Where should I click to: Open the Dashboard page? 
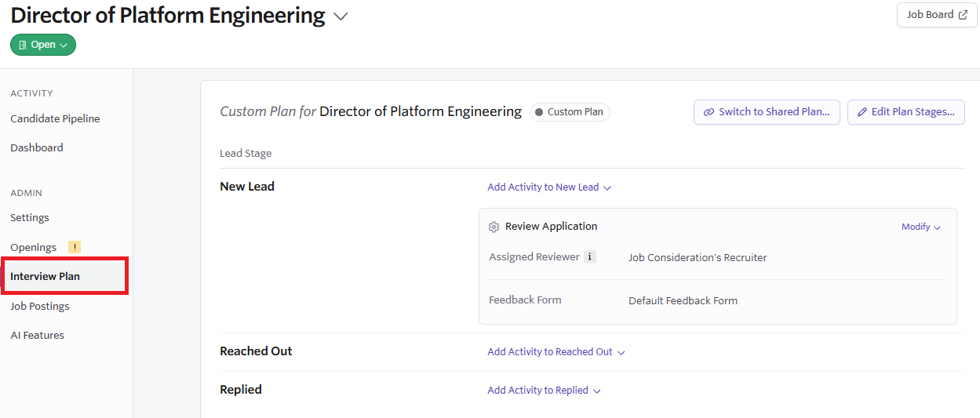coord(37,147)
